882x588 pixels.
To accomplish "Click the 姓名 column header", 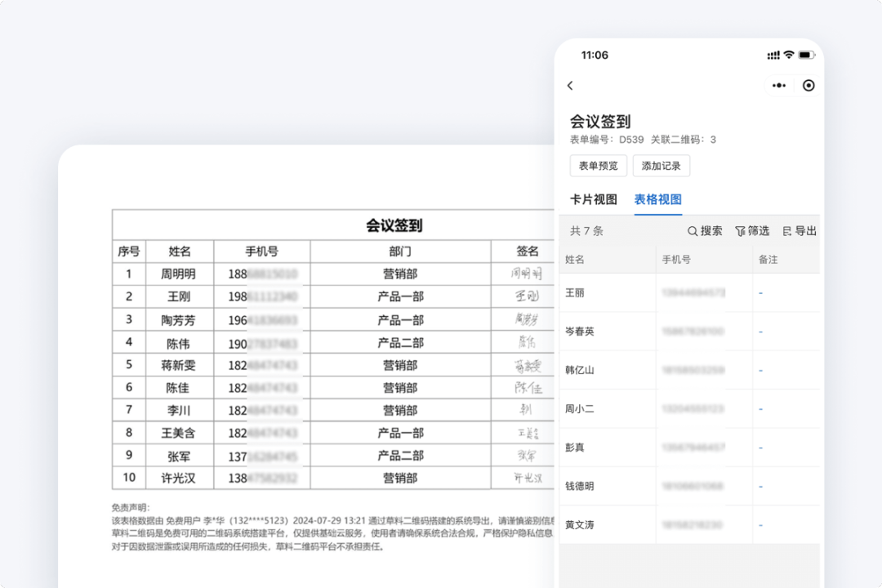I will tap(575, 260).
